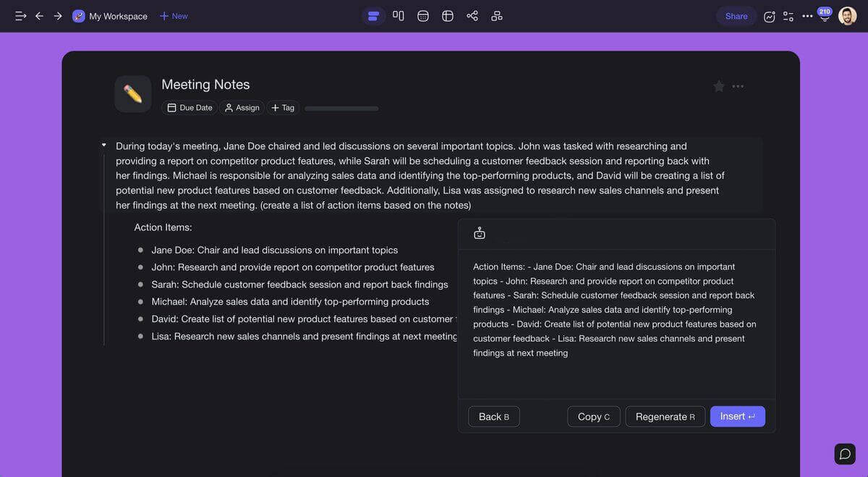
Task: Open the notification bell showing 210
Action: click(824, 15)
